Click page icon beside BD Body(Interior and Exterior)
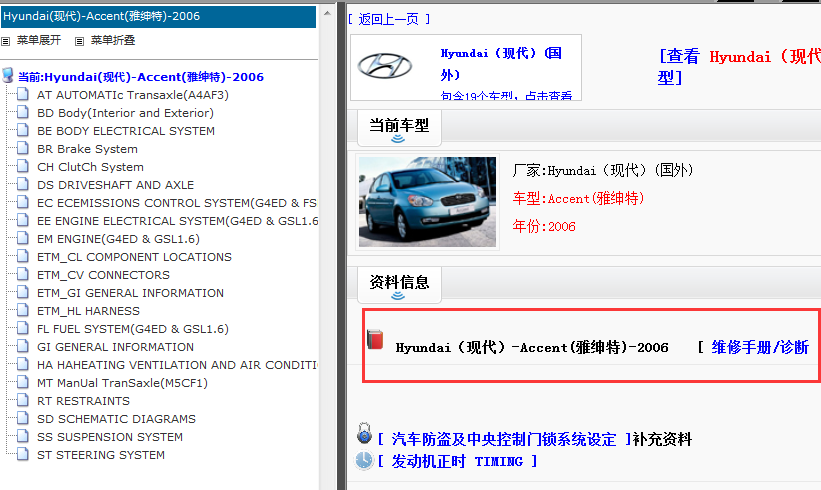821x490 pixels. (x=23, y=112)
